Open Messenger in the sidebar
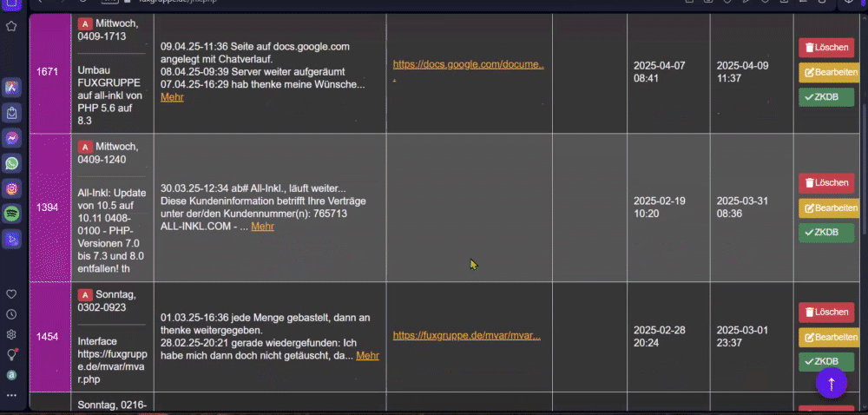Viewport: 868px width, 415px height. point(11,138)
